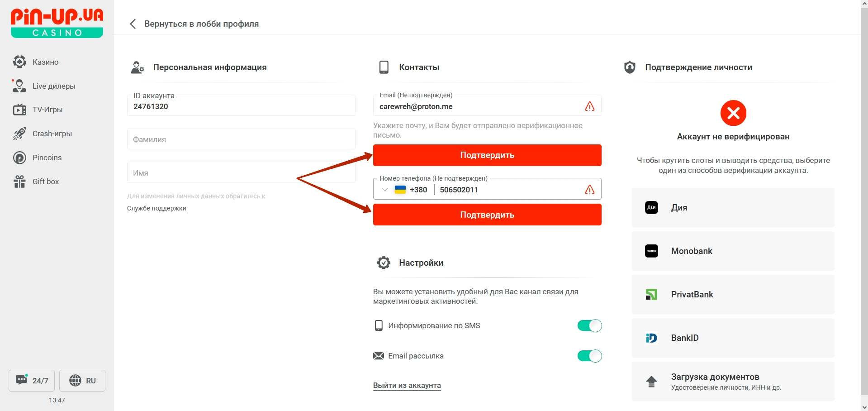
Task: Click the Выйти из аккаунта link
Action: pyautogui.click(x=407, y=385)
